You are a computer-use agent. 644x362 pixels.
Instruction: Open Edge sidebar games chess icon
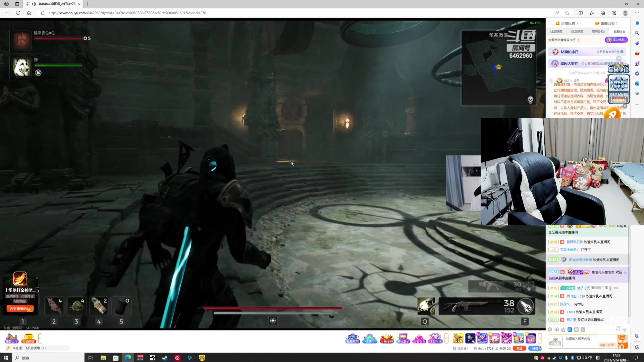pyautogui.click(x=637, y=63)
